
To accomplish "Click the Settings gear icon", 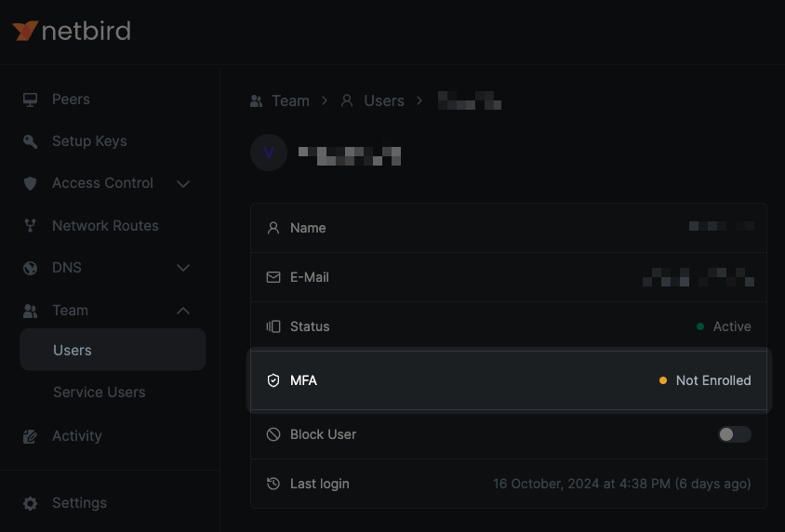I will [31, 503].
